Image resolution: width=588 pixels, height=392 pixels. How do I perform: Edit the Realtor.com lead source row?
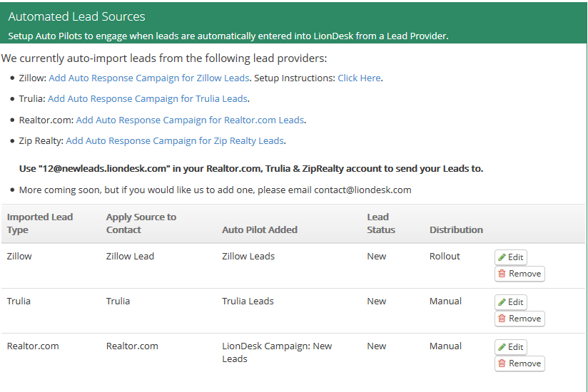[x=511, y=347]
